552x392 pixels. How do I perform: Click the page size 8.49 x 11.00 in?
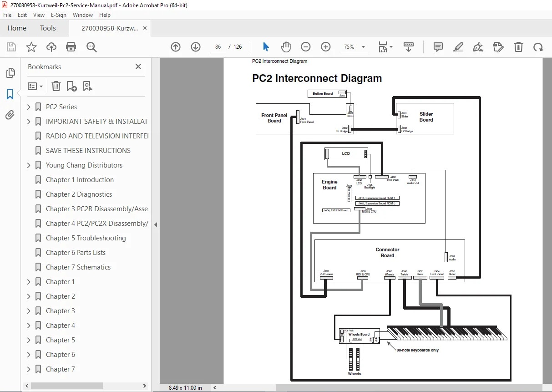point(185,387)
